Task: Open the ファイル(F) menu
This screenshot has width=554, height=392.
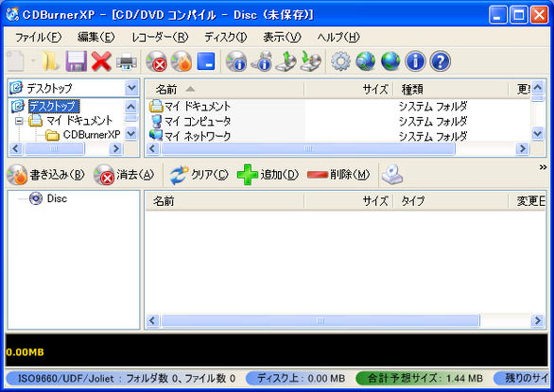Action: [x=38, y=37]
